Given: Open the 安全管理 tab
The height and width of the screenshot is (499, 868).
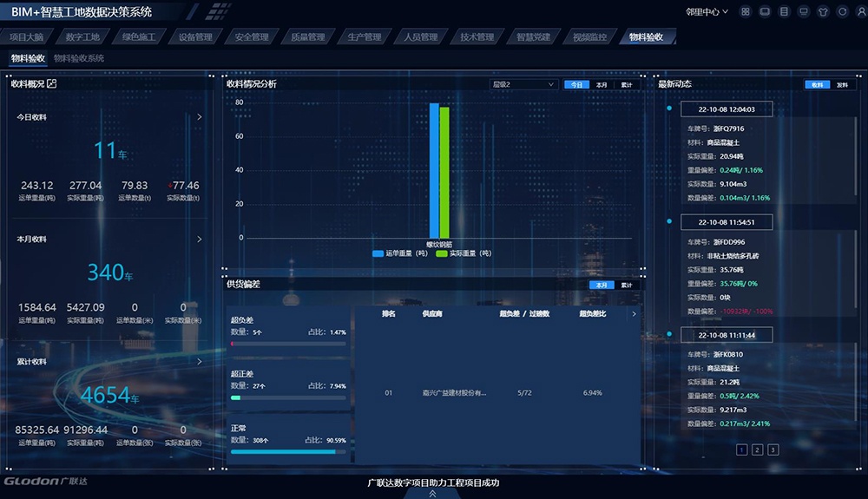Looking at the screenshot, I should [x=252, y=37].
